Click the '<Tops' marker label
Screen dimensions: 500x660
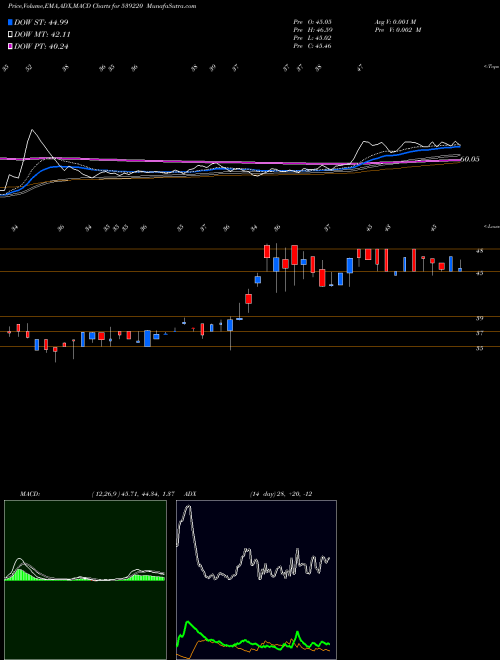pos(491,67)
